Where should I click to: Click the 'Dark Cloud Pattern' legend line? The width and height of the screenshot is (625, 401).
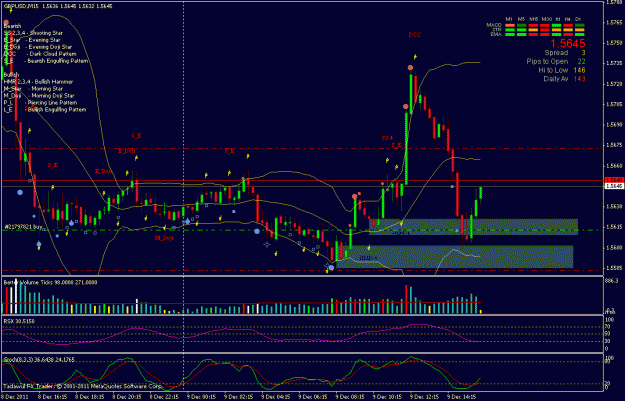tap(40, 54)
